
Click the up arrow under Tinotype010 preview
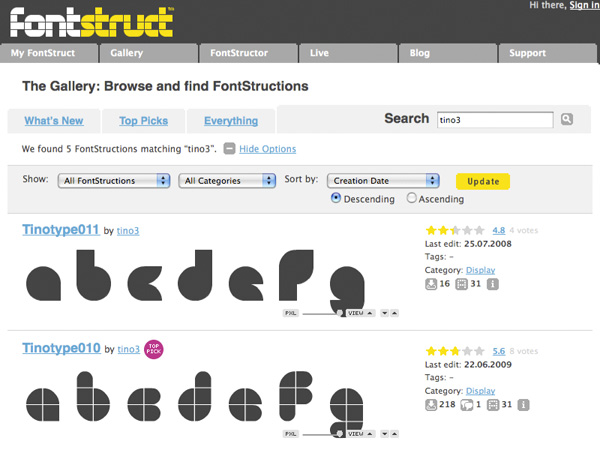(x=395, y=434)
